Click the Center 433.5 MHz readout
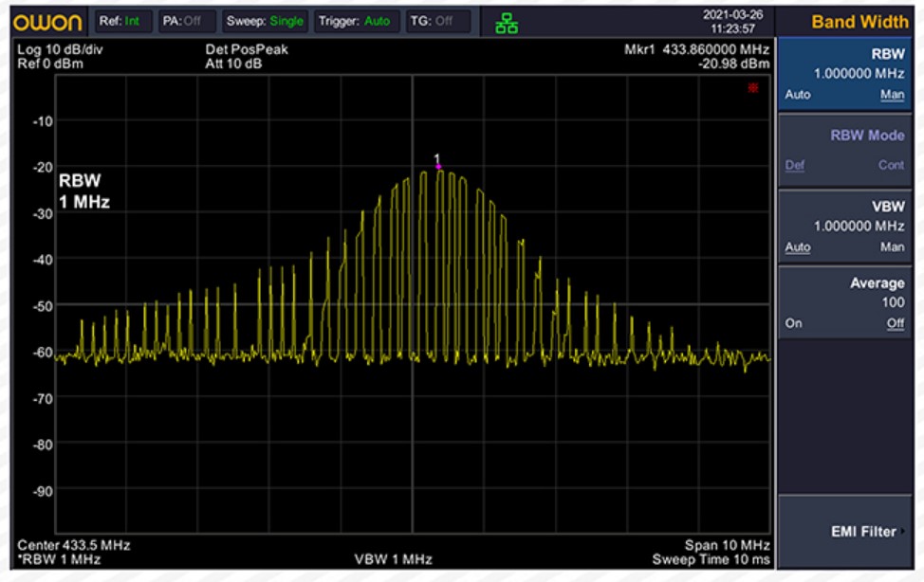This screenshot has width=924, height=582. 74,545
